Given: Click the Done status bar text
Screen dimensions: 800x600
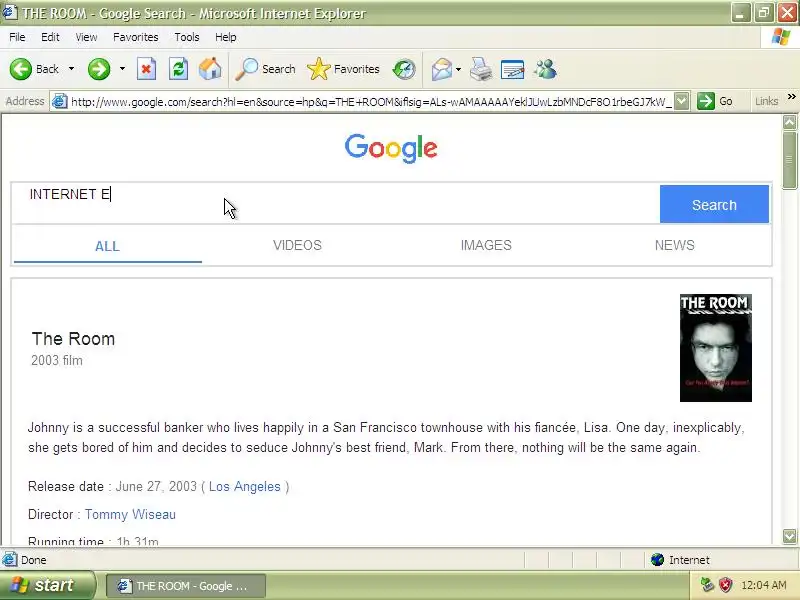Looking at the screenshot, I should click(34, 560).
